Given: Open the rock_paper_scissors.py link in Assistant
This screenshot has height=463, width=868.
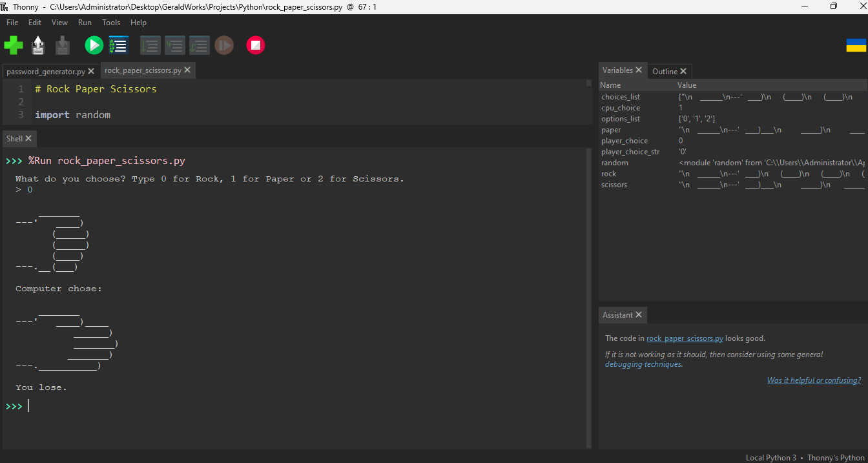Looking at the screenshot, I should 685,338.
